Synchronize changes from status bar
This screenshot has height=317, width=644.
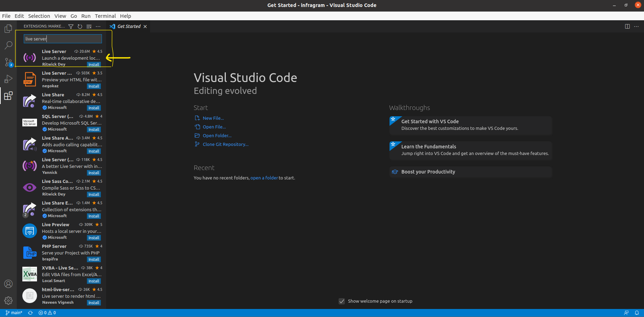coord(30,313)
